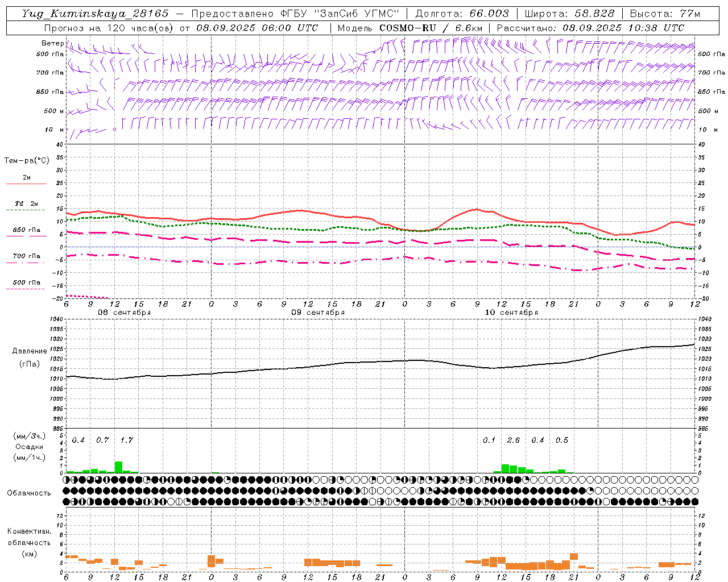
Task: Click the 'Давление' pressure panel label
Action: (x=30, y=351)
